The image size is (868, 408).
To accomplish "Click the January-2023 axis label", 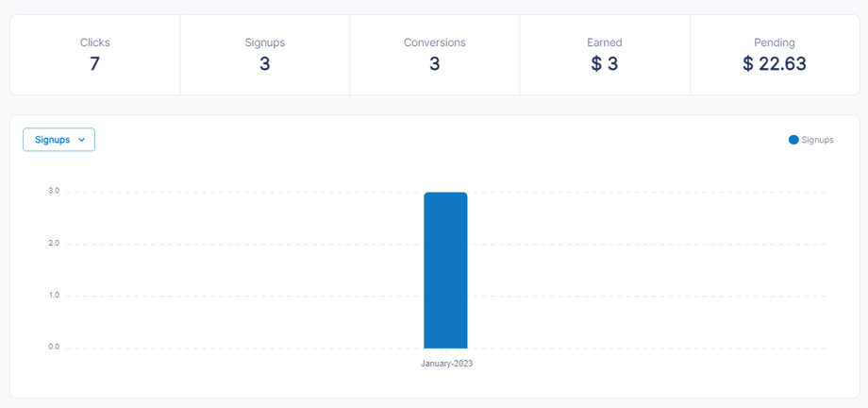I will (446, 364).
